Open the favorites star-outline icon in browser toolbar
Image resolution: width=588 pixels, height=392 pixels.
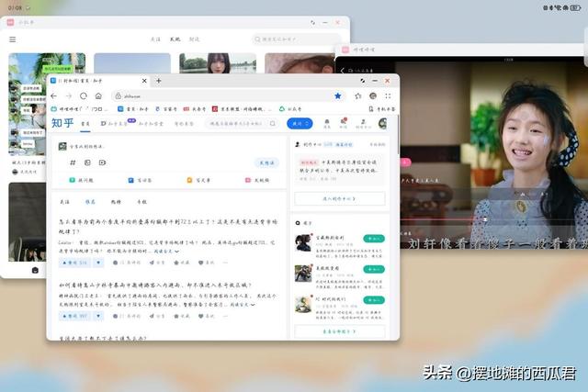point(358,96)
